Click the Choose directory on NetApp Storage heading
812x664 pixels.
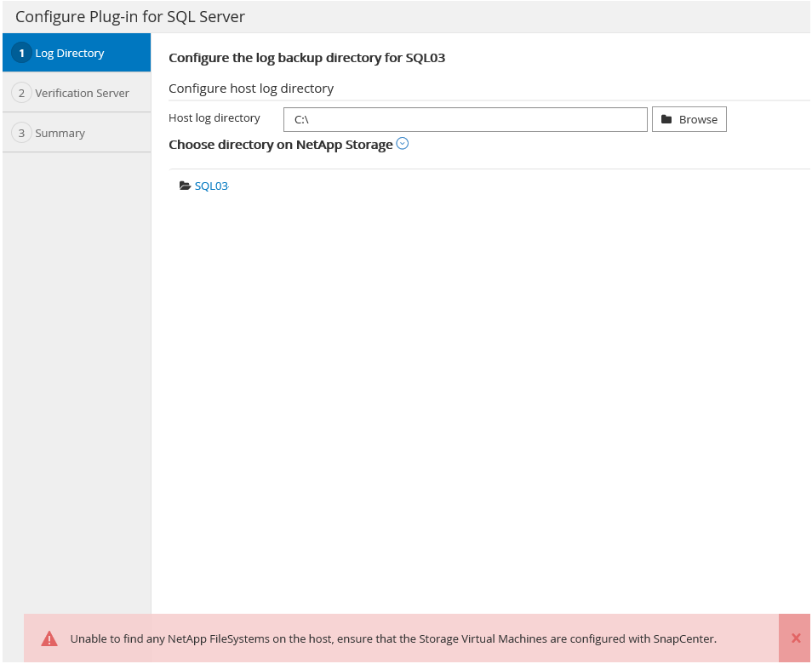[x=280, y=145]
